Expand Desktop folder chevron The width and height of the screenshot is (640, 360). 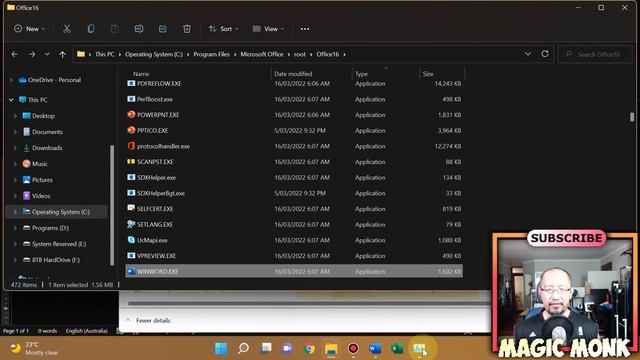point(15,116)
